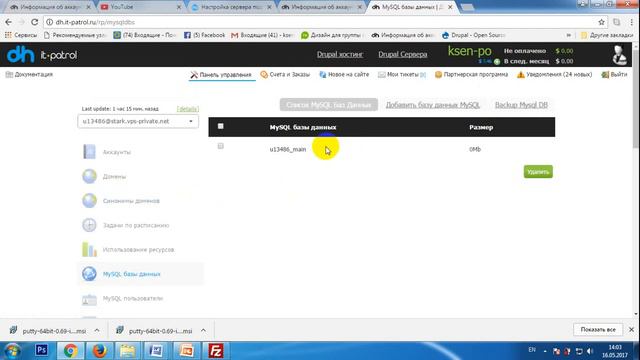Open the Accounts sidebar icon
640x360 pixels.
[x=89, y=152]
